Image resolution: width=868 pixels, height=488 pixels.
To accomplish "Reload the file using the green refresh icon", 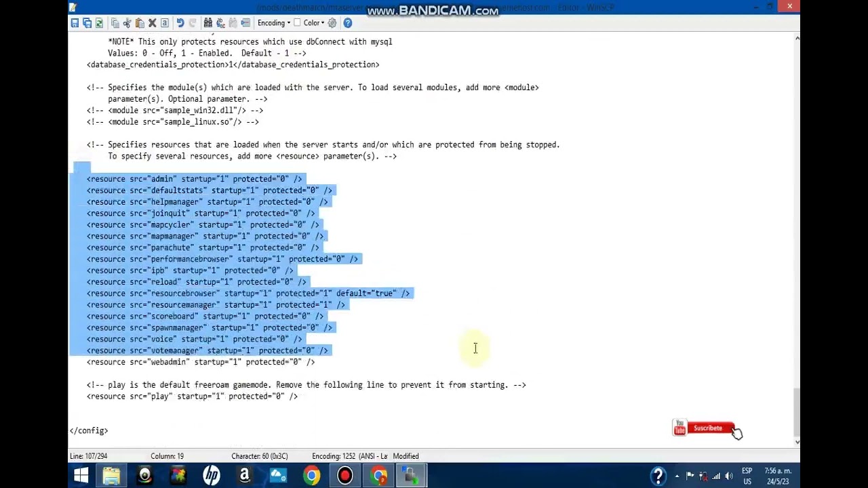I will click(99, 23).
